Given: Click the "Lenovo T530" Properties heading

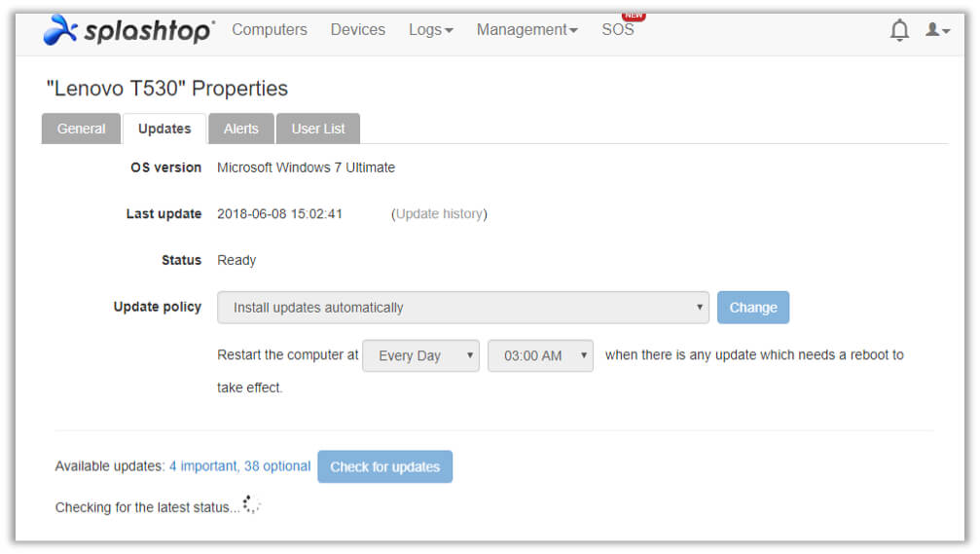Looking at the screenshot, I should pyautogui.click(x=166, y=89).
